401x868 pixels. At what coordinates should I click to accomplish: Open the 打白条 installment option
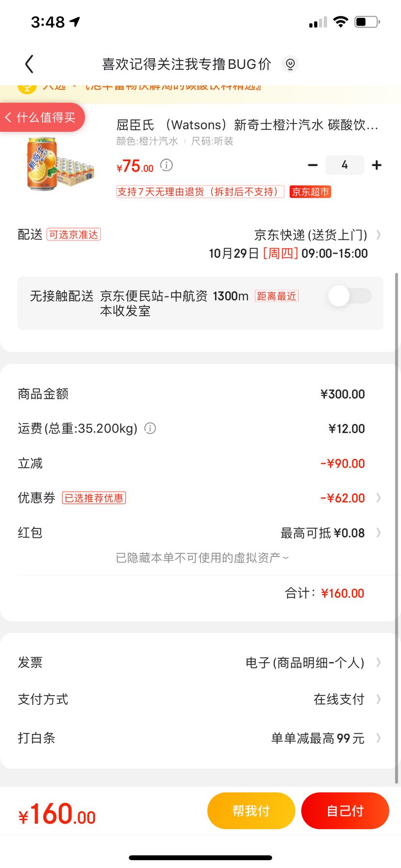200,738
